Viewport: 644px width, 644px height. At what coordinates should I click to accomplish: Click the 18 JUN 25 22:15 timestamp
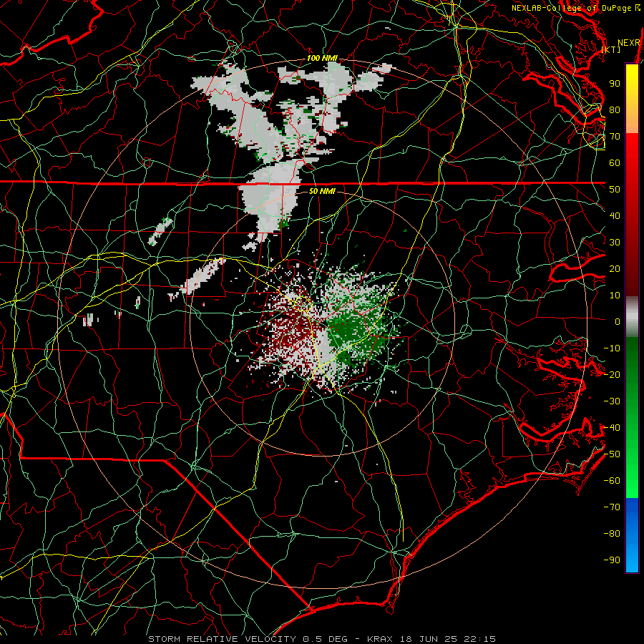pyautogui.click(x=447, y=639)
